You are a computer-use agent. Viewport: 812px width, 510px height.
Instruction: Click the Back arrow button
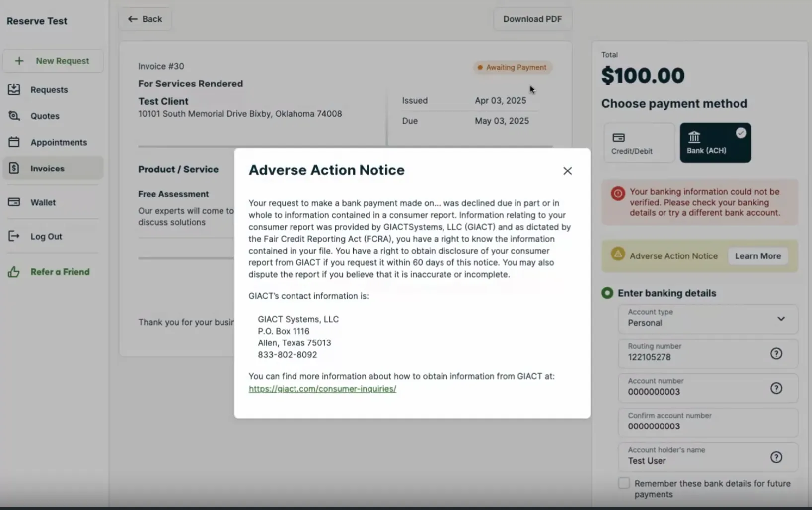coord(145,19)
